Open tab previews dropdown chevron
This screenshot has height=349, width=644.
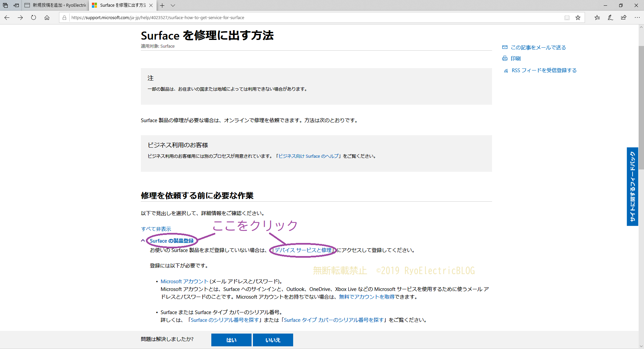click(x=173, y=5)
